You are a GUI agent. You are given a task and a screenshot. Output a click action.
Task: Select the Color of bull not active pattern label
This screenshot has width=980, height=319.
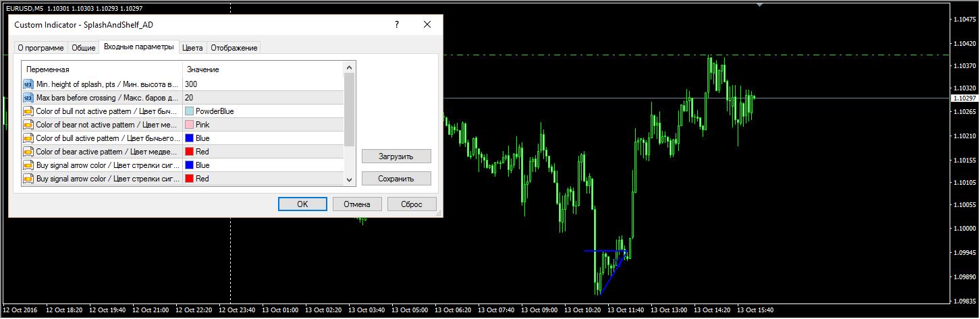pyautogui.click(x=108, y=111)
